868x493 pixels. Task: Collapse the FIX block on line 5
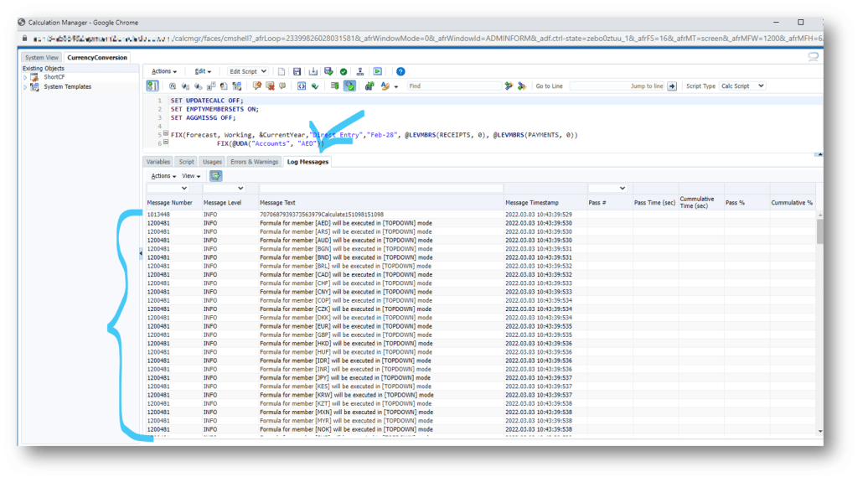tap(166, 133)
